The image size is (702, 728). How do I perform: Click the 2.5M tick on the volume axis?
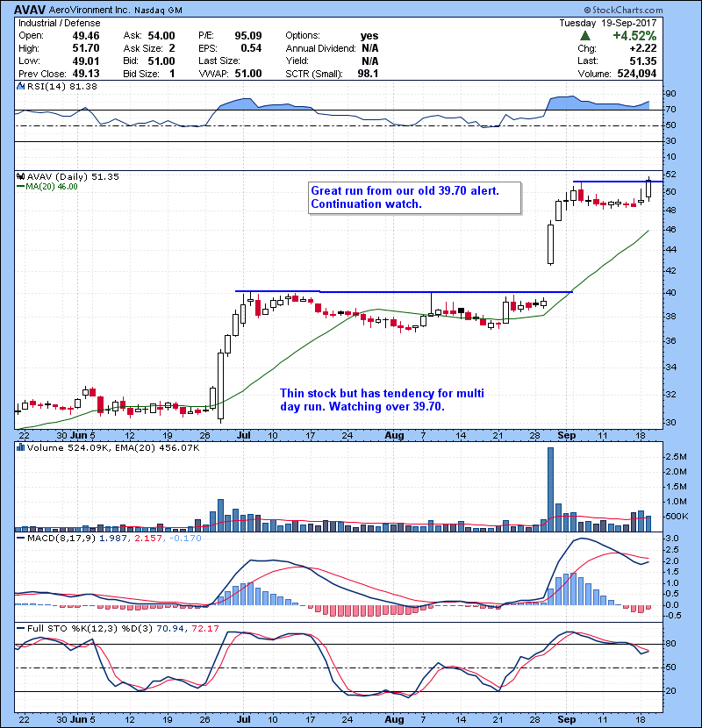tap(676, 457)
